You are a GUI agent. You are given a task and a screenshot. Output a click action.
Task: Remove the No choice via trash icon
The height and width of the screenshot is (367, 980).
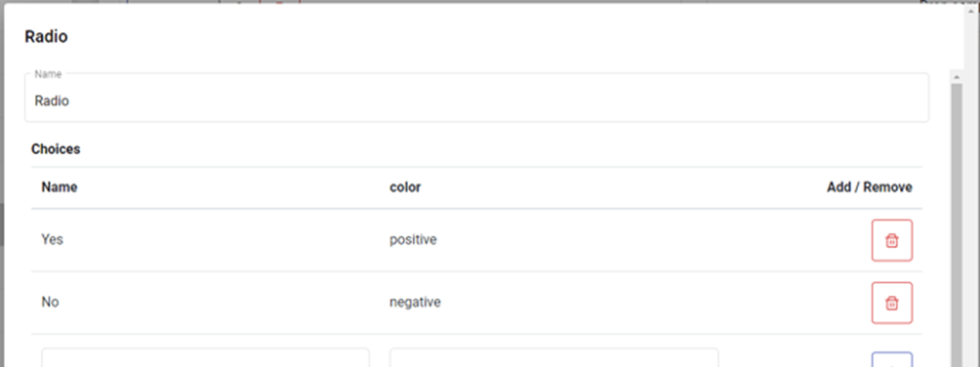pos(892,303)
